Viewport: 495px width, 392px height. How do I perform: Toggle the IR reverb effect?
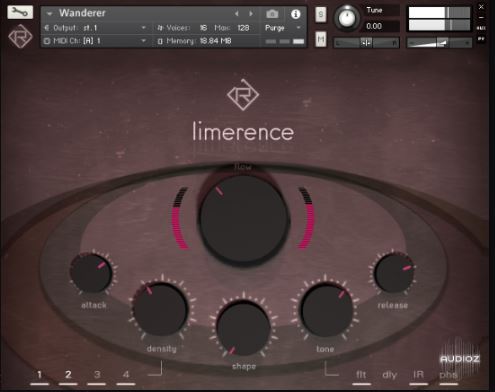tap(418, 376)
